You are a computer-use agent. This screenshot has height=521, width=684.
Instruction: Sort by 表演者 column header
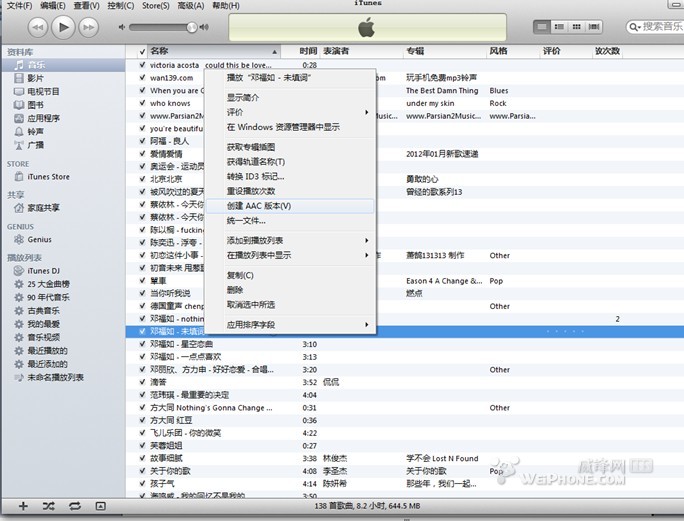(361, 51)
